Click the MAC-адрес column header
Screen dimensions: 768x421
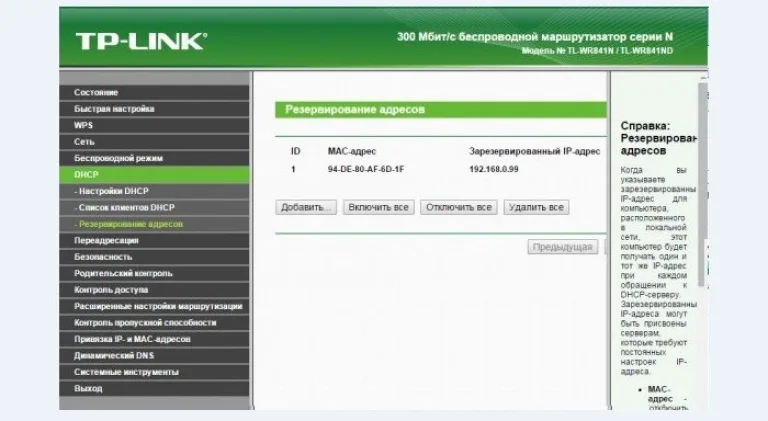[352, 151]
